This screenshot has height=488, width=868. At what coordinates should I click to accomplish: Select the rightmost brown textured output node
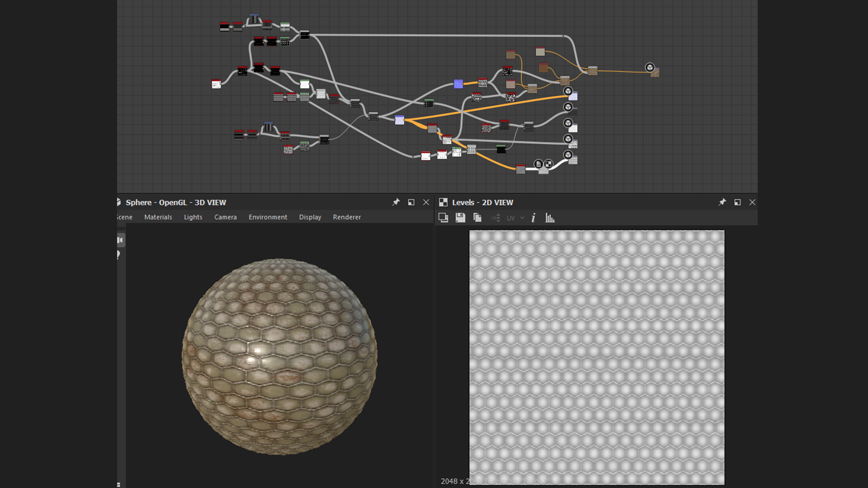click(x=655, y=73)
